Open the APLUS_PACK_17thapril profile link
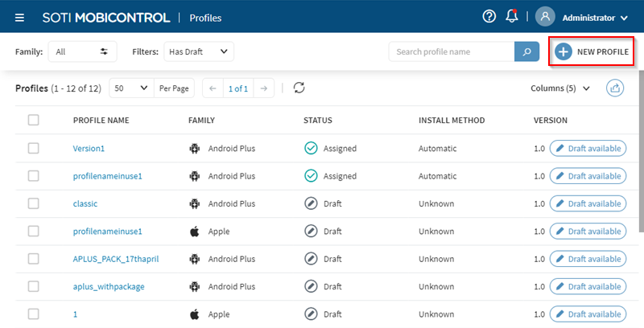The image size is (644, 328). [118, 259]
